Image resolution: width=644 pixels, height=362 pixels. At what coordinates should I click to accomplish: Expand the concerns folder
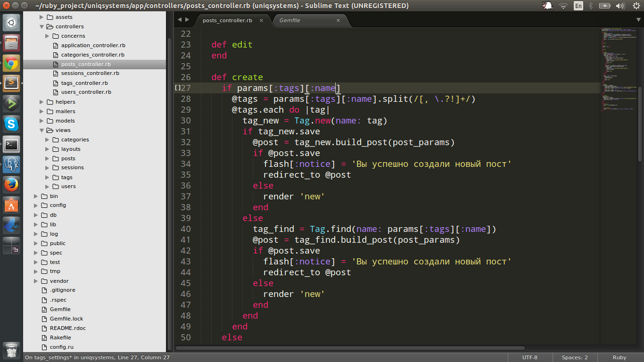(x=48, y=36)
